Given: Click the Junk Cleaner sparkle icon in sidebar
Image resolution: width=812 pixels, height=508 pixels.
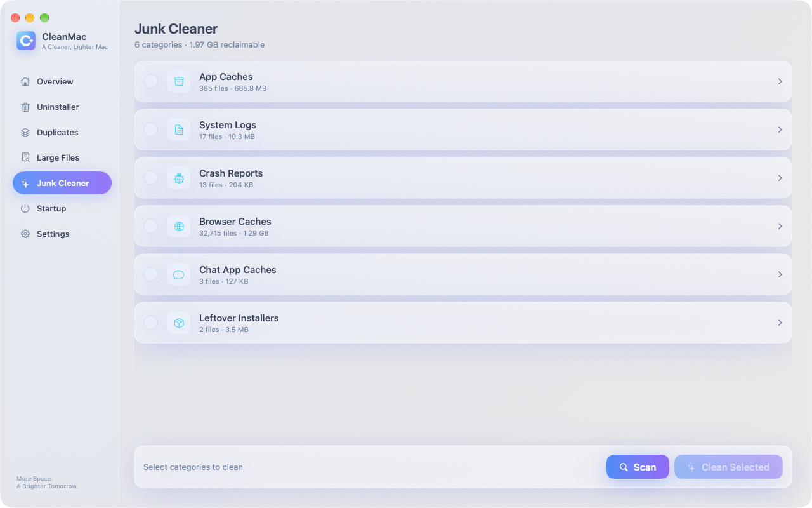Looking at the screenshot, I should [25, 183].
